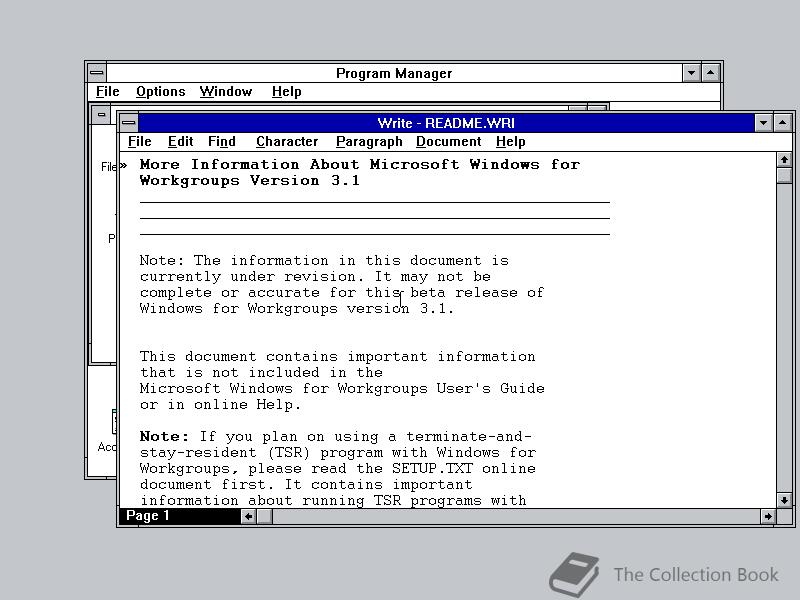
Task: Click the line 'document first. It contains important'
Action: coord(306,485)
